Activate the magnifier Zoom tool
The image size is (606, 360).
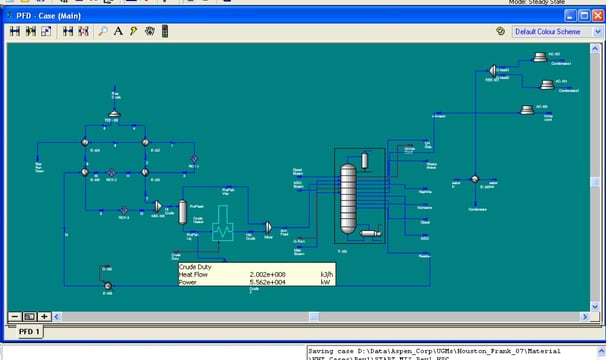coord(102,31)
